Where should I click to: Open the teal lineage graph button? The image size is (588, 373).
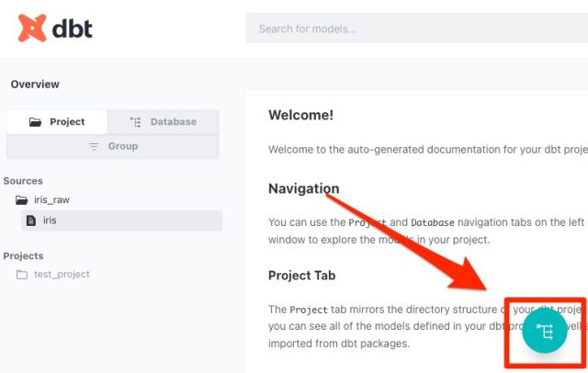545,332
